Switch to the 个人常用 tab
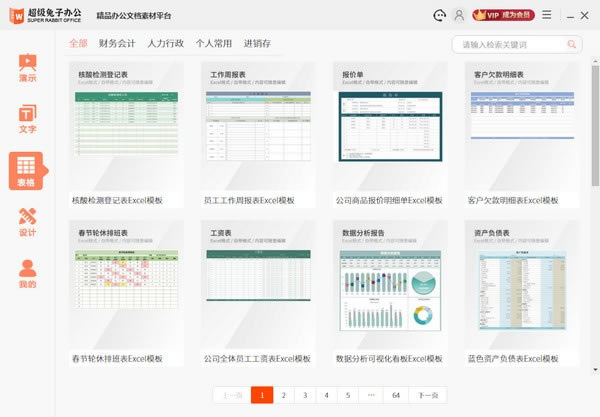The height and width of the screenshot is (417, 600). click(214, 43)
